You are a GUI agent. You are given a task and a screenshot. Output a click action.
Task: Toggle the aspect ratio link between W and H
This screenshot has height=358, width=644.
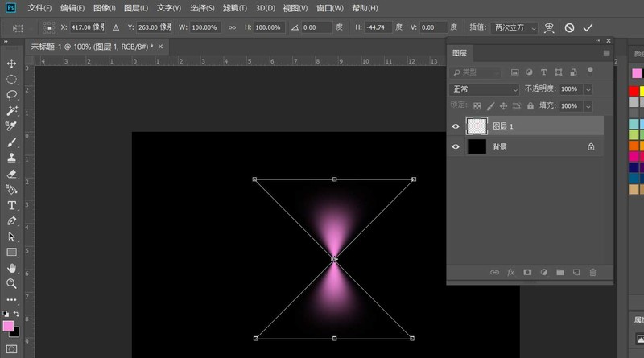pyautogui.click(x=233, y=27)
